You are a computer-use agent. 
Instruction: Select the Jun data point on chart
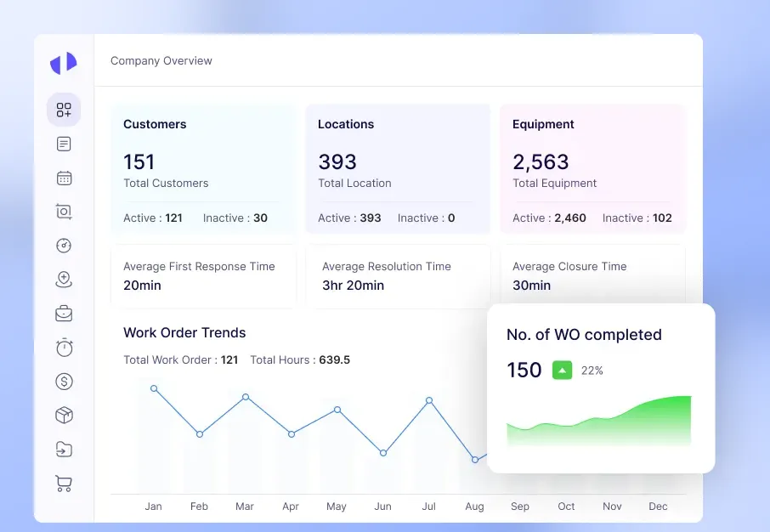[383, 453]
